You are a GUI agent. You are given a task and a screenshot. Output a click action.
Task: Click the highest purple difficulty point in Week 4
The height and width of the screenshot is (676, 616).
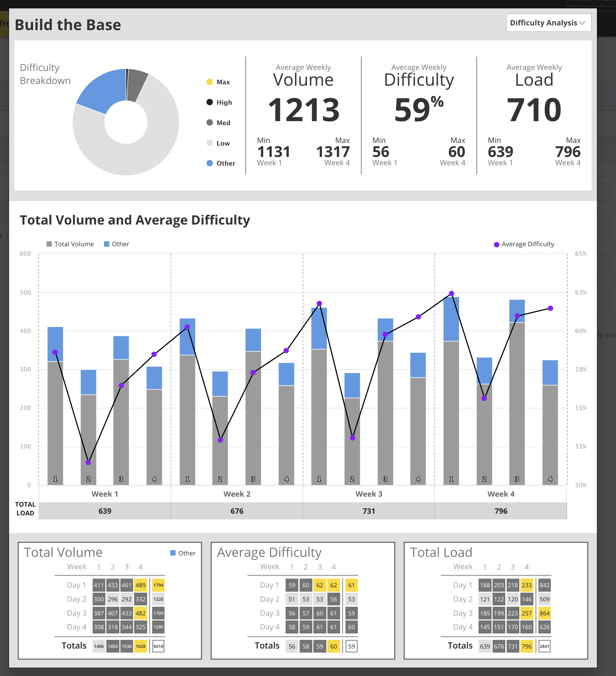click(x=451, y=293)
